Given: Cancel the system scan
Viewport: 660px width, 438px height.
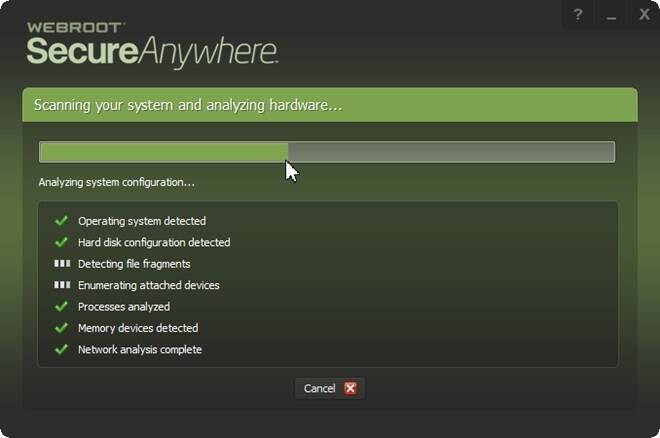Looking at the screenshot, I should pos(330,388).
